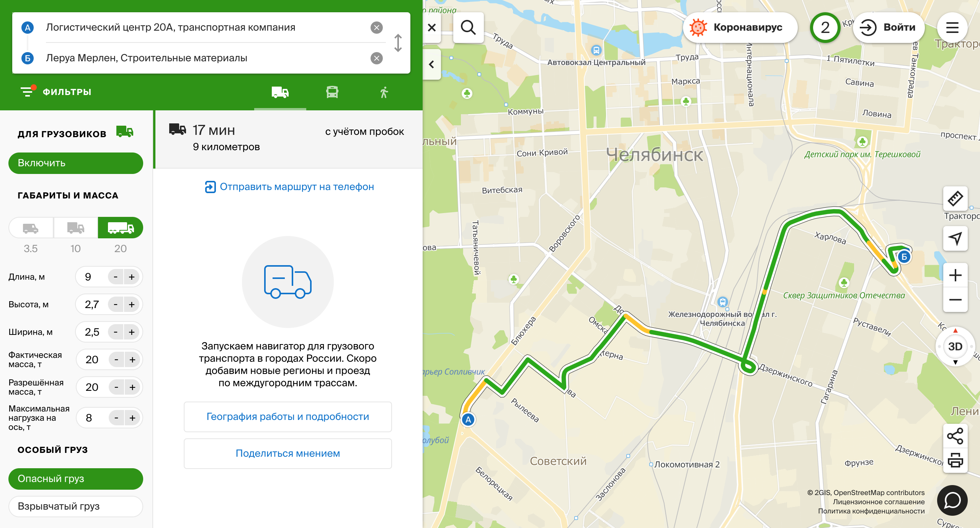The width and height of the screenshot is (980, 528).
Task: Open the support chat bubble
Action: (952, 500)
